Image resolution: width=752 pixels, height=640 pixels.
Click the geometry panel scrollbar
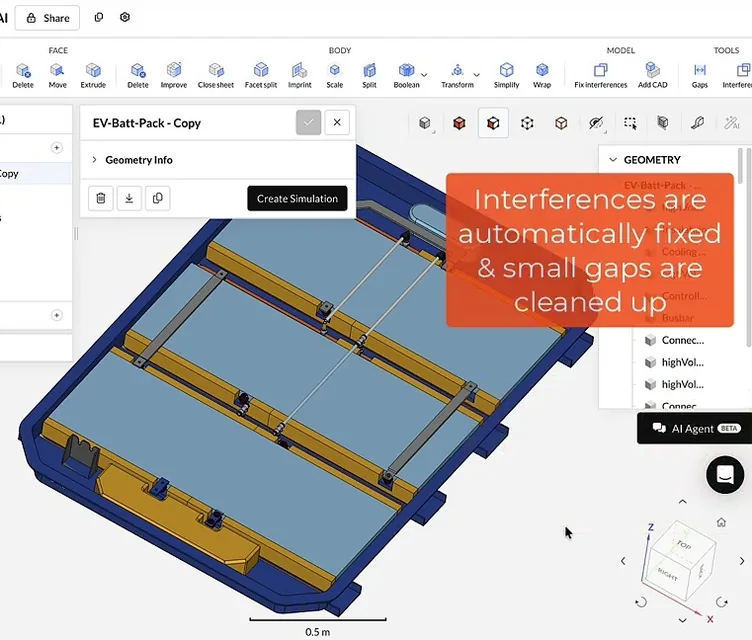click(740, 166)
